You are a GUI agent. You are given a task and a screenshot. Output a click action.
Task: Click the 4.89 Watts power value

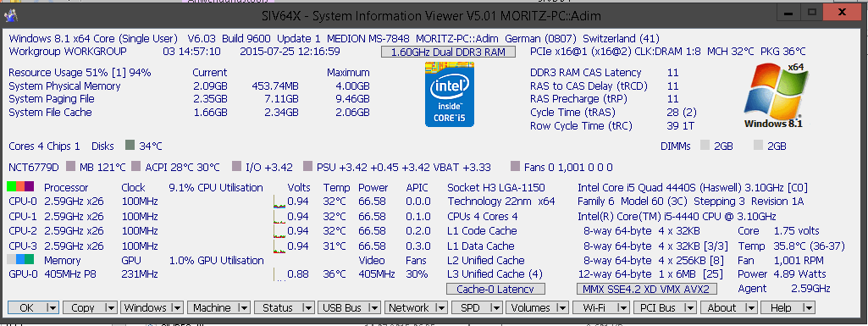[800, 274]
